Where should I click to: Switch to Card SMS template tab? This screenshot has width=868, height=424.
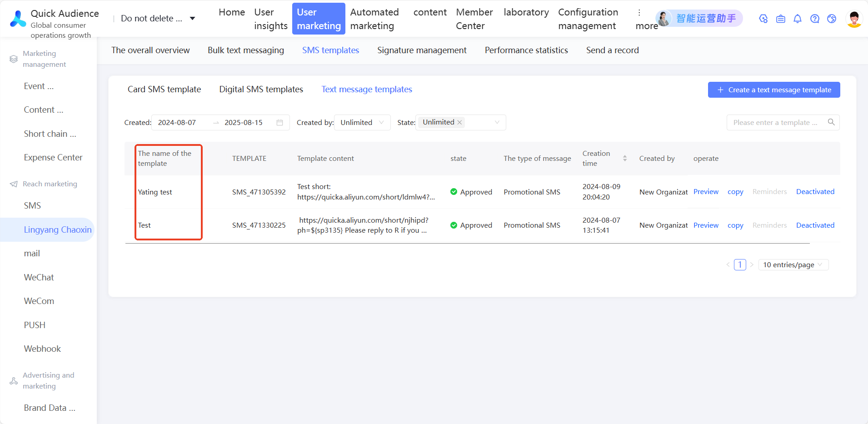tap(164, 90)
